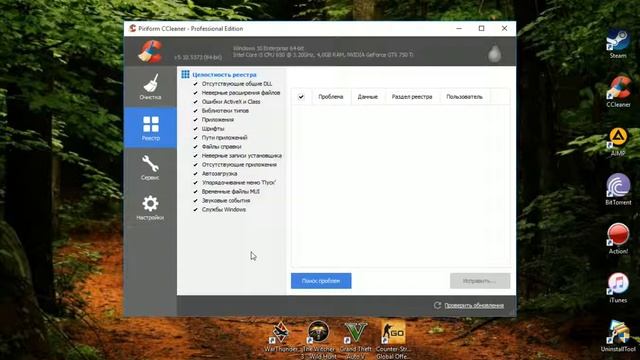
Task: Uncheck Временные файлы MUI
Action: (196, 191)
